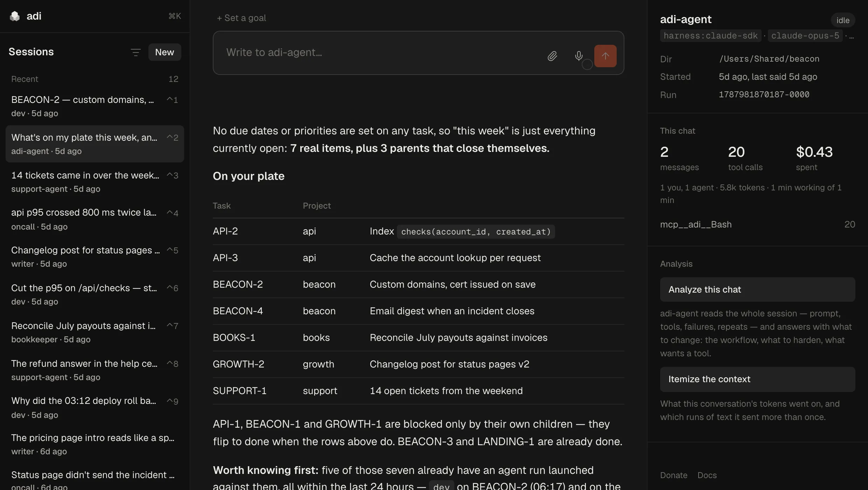The image size is (868, 490).
Task: Send the message with the arrow button
Action: [605, 56]
